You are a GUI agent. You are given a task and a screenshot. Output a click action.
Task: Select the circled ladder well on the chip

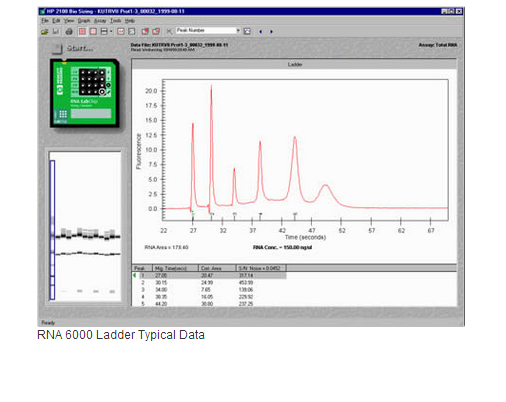point(102,92)
